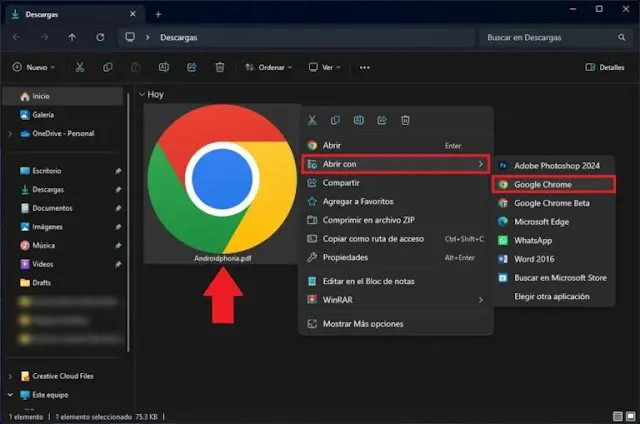Open a new tab with the plus button
640x424 pixels.
click(x=158, y=15)
